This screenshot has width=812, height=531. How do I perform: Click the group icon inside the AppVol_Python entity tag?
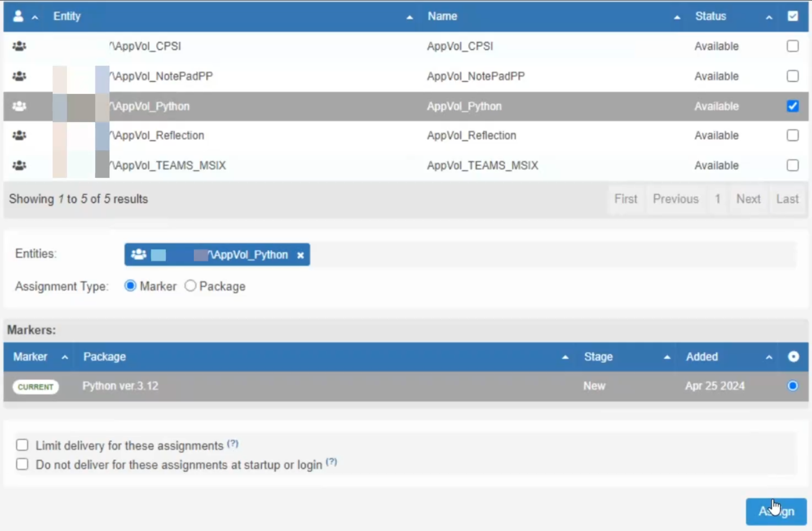click(x=139, y=254)
